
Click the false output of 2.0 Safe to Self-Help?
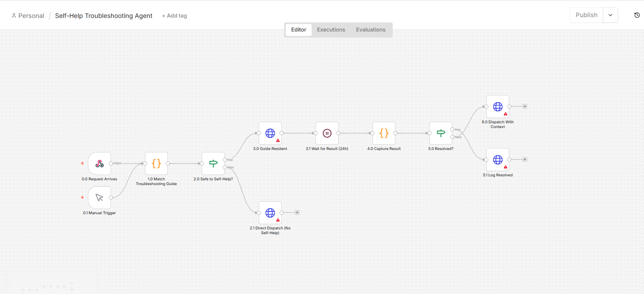[225, 167]
